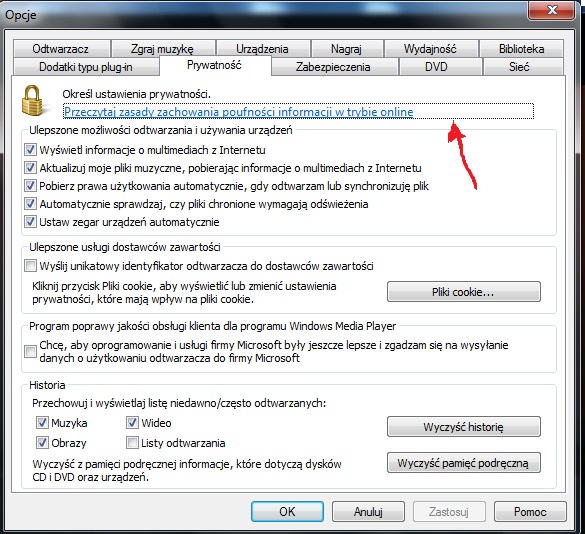This screenshot has height=534, width=585.
Task: Open help with the Pomoc button
Action: 530,511
